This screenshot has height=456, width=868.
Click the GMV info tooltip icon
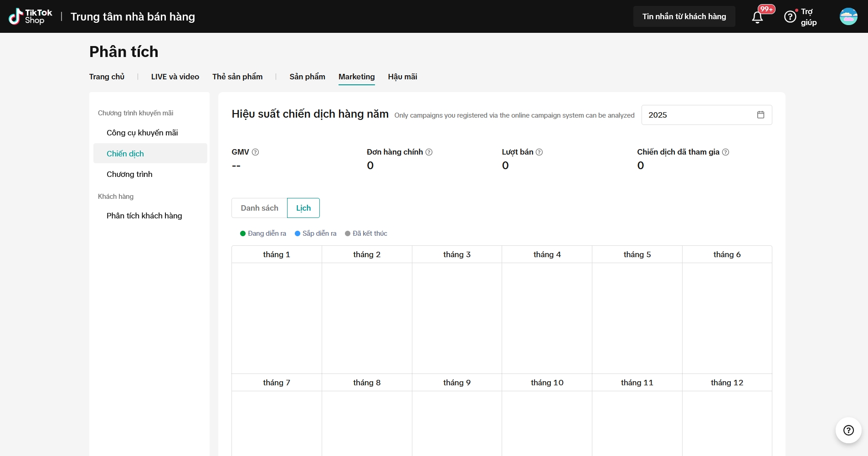pyautogui.click(x=256, y=152)
